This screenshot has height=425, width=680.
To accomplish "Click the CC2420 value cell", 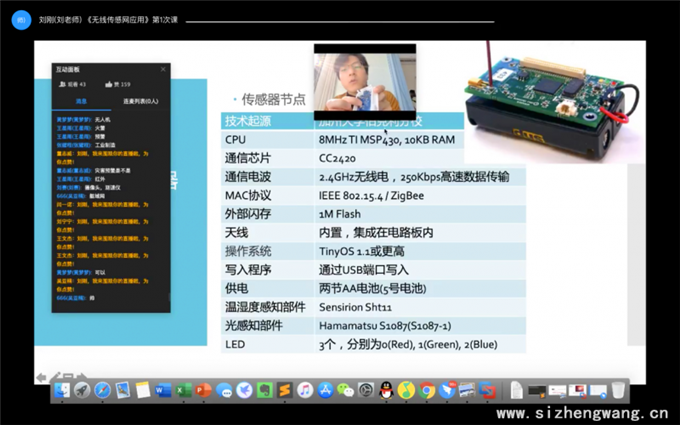I will [x=420, y=158].
